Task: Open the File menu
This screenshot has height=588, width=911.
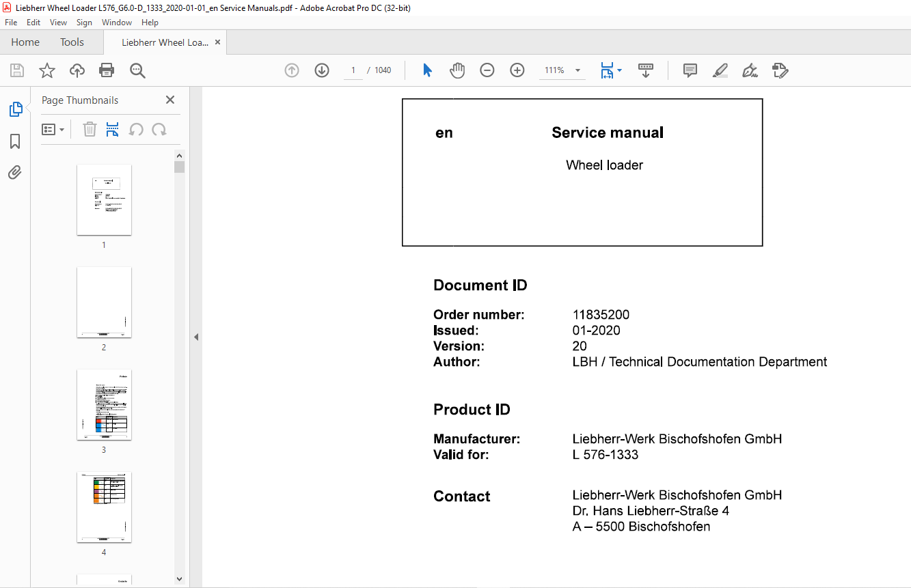Action: tap(10, 23)
